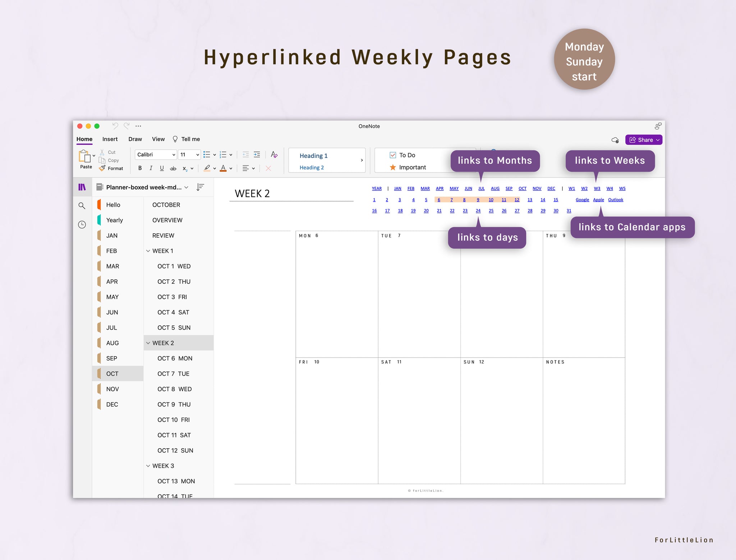Apply strikethrough formatting
Viewport: 736px width, 560px height.
coord(173,168)
